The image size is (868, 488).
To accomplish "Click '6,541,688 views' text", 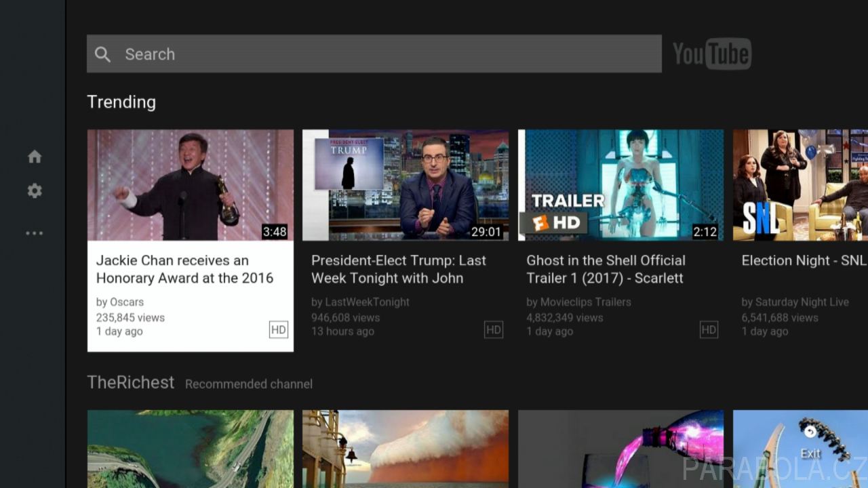I will pos(780,317).
